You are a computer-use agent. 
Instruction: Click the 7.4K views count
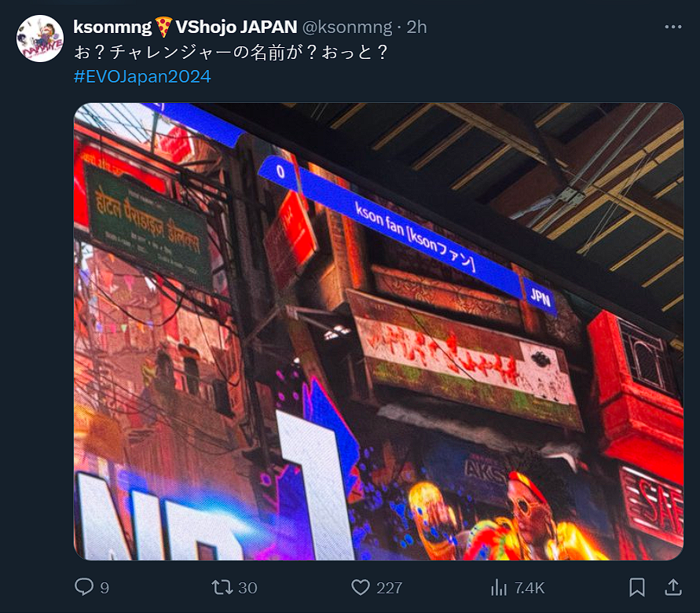530,588
